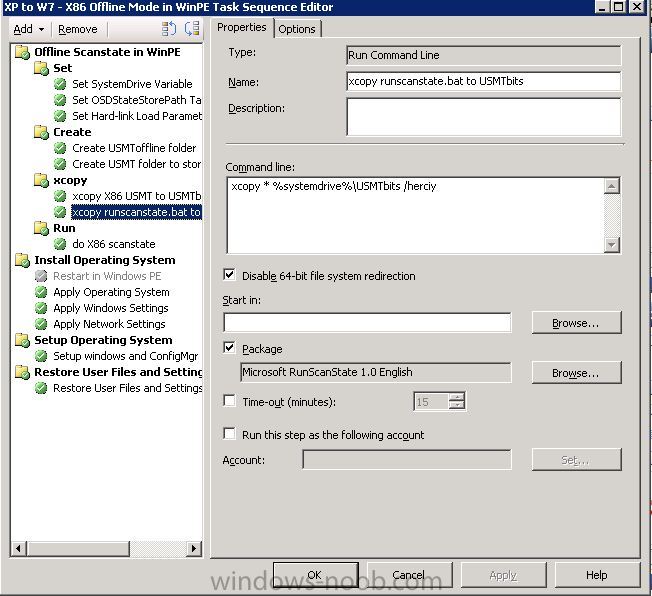This screenshot has width=652, height=596.
Task: Click the status icon beside Set Hard-link Load Parameters
Action: click(x=60, y=116)
